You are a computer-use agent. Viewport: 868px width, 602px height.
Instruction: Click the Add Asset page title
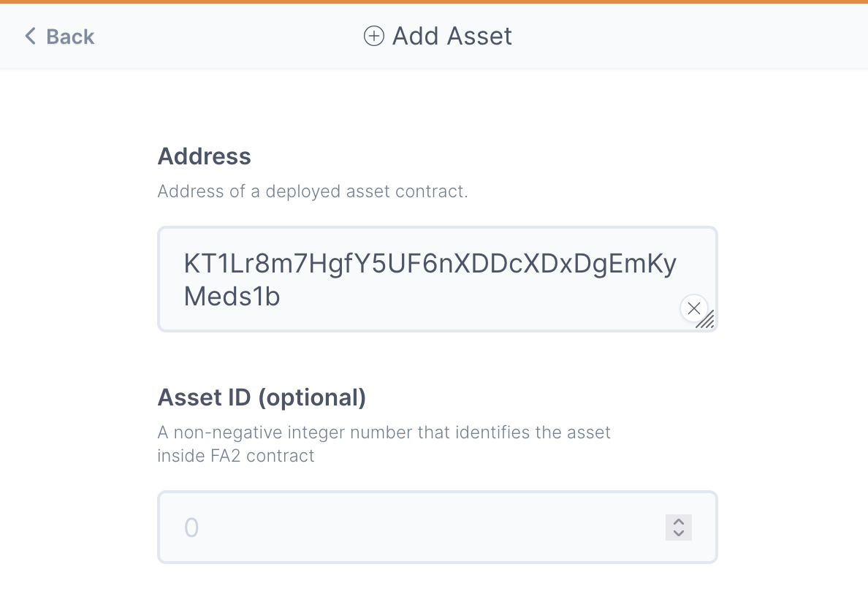[452, 36]
